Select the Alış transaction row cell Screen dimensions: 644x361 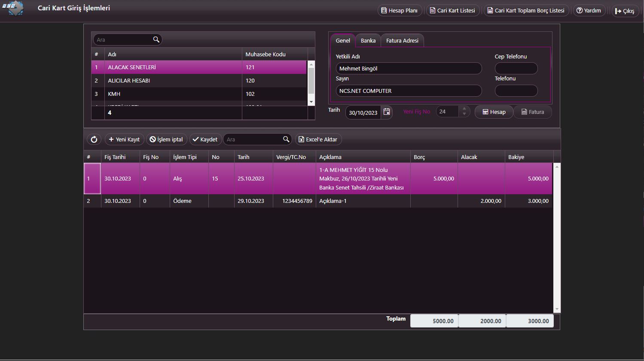189,178
